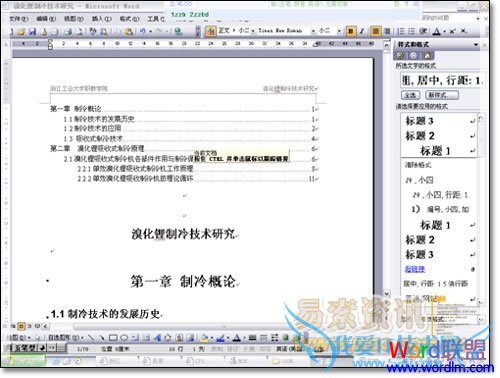Screen dimensions: 500x378
Task: Toggle the highlighted Center alignment button
Action: coord(376,31)
